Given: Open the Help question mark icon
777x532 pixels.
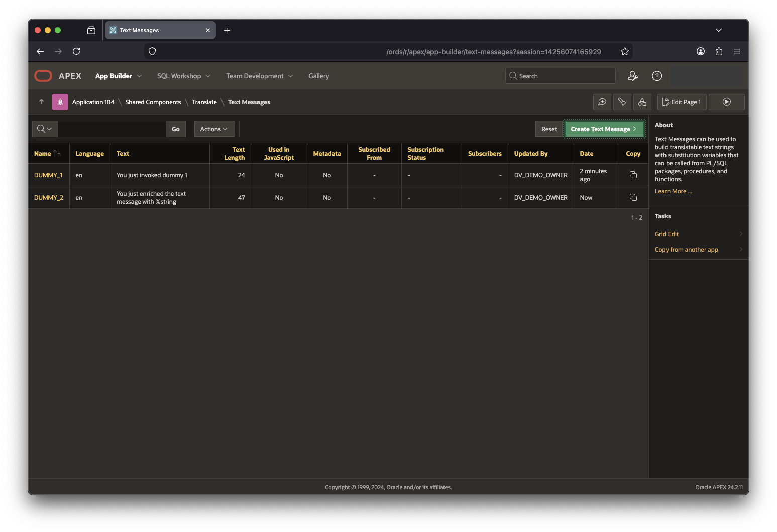Looking at the screenshot, I should coord(656,76).
